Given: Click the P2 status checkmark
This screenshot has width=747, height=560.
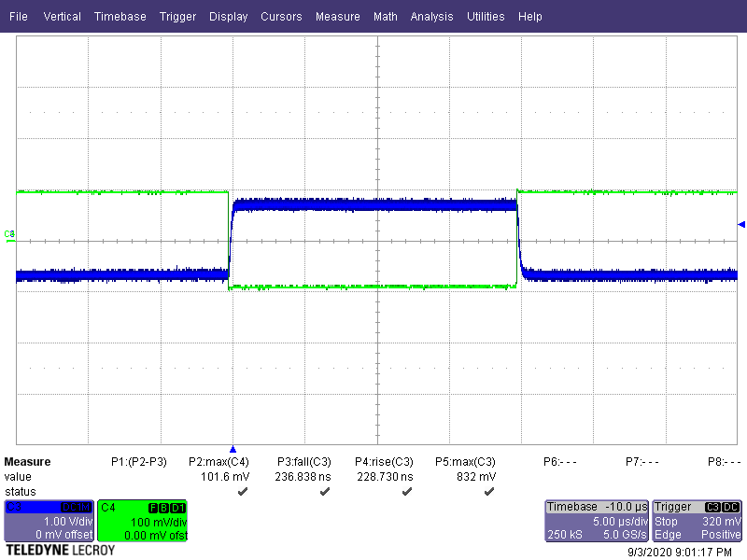Looking at the screenshot, I should tap(243, 492).
